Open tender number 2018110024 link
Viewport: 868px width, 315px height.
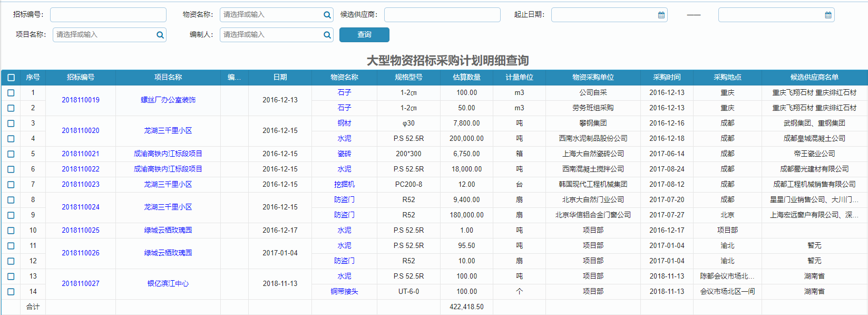(81, 207)
